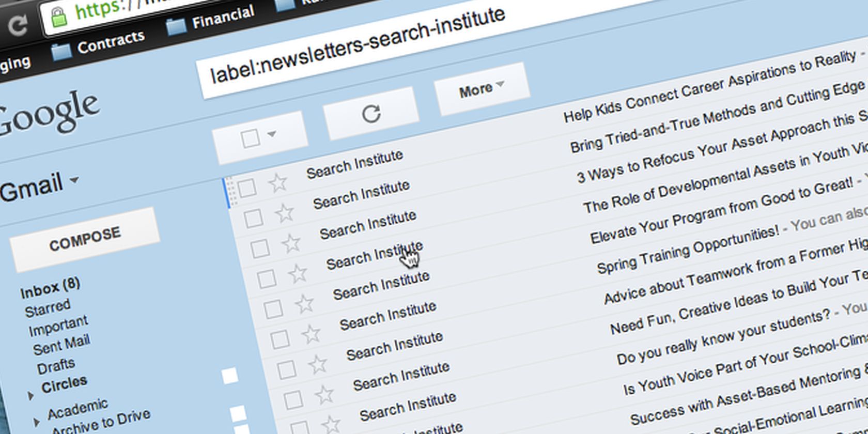Open the Financial bookmark folder

pyautogui.click(x=211, y=21)
